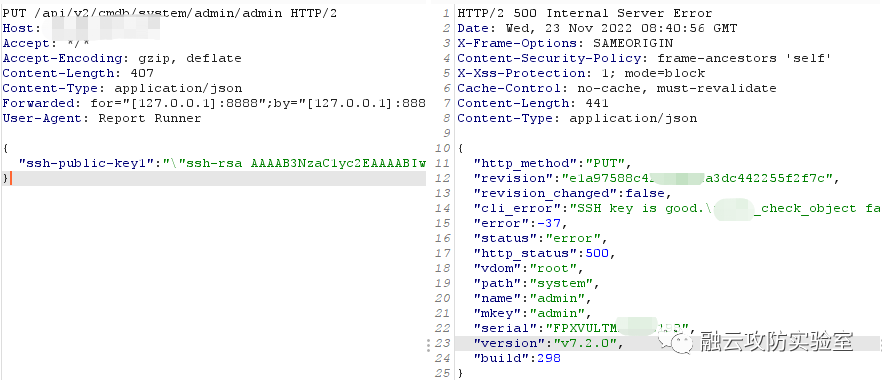882x380 pixels.
Task: Click the Host header name
Action: tap(21, 28)
